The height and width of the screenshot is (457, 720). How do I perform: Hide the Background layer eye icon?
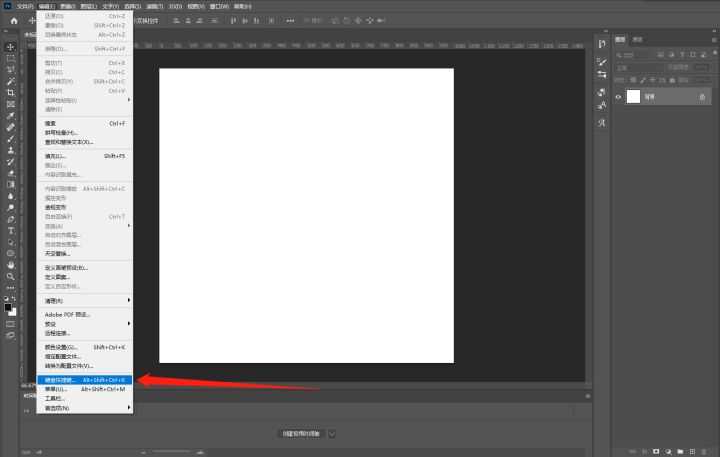coord(619,97)
